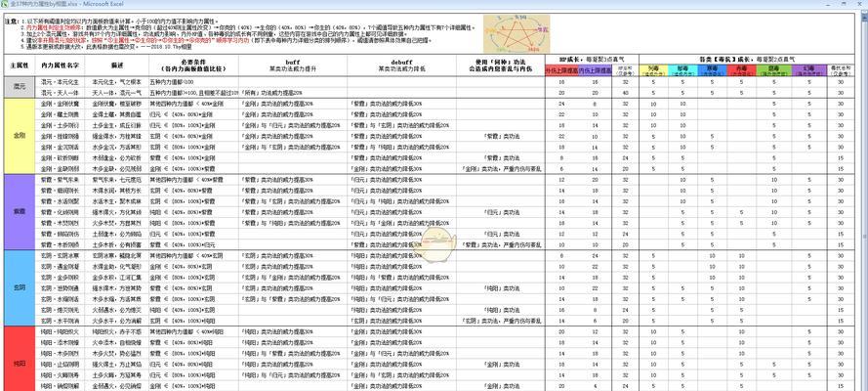
Task: Click the 内力属性名字 column header
Action: click(61, 65)
